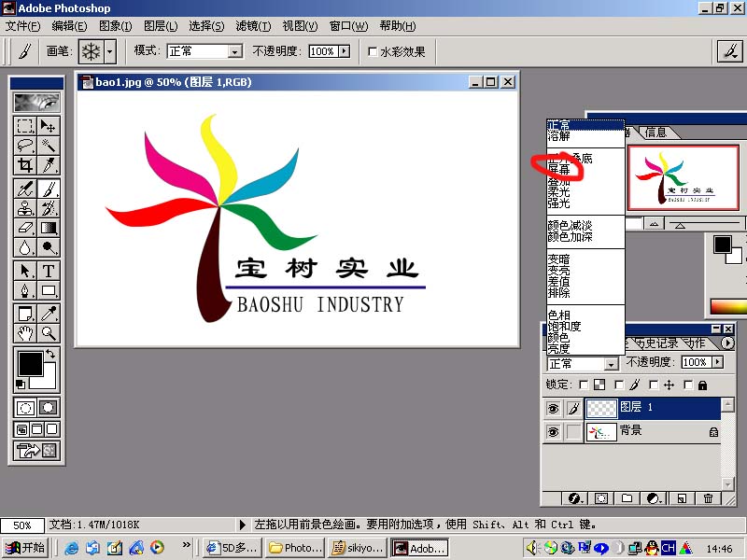This screenshot has height=560, width=747.
Task: Select the Clone Stamp tool
Action: tap(25, 208)
